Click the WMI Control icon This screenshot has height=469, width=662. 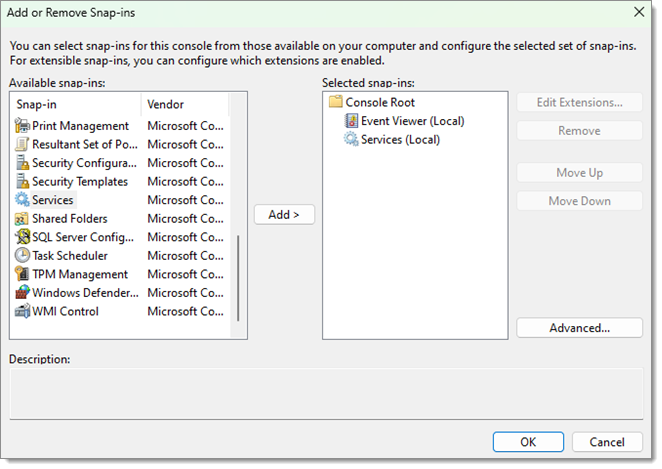(22, 312)
